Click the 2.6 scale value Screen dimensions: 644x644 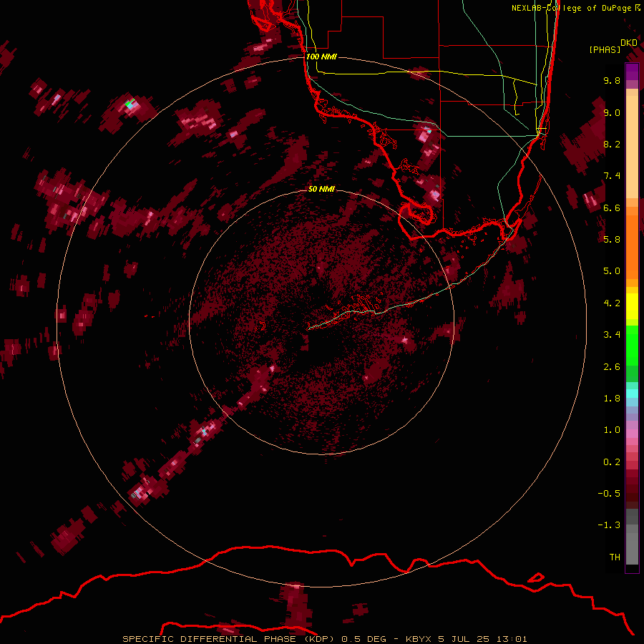click(612, 367)
